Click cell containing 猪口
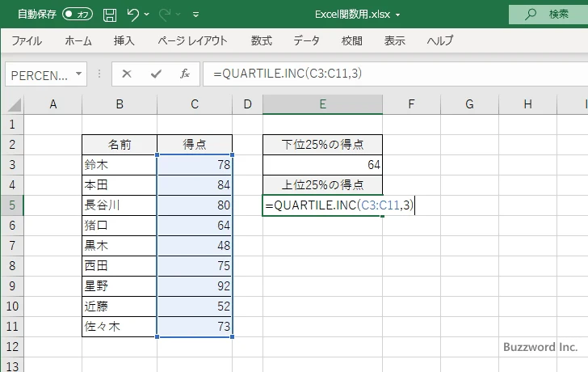The width and height of the screenshot is (588, 372). [120, 226]
